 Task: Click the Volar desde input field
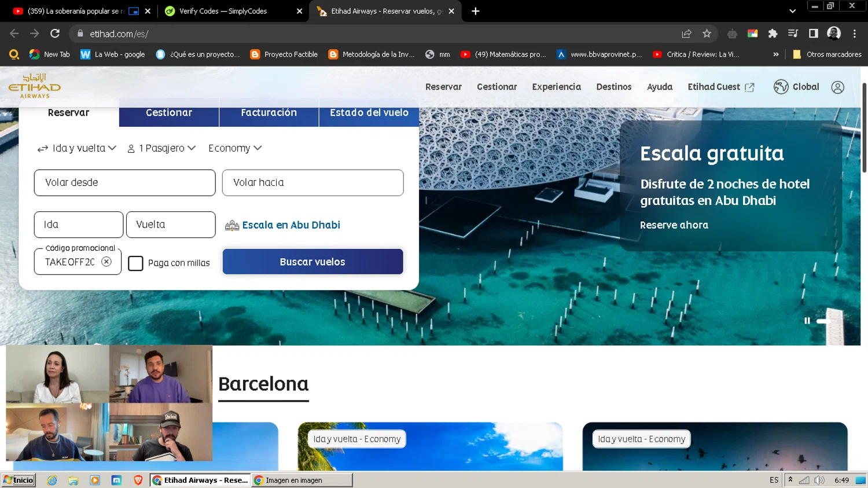click(x=125, y=183)
